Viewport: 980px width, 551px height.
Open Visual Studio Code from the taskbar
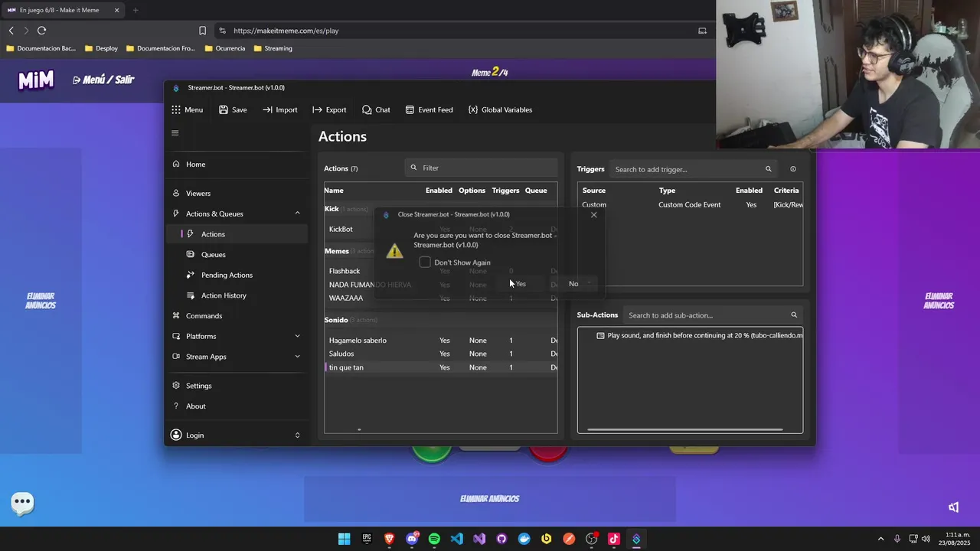click(456, 539)
